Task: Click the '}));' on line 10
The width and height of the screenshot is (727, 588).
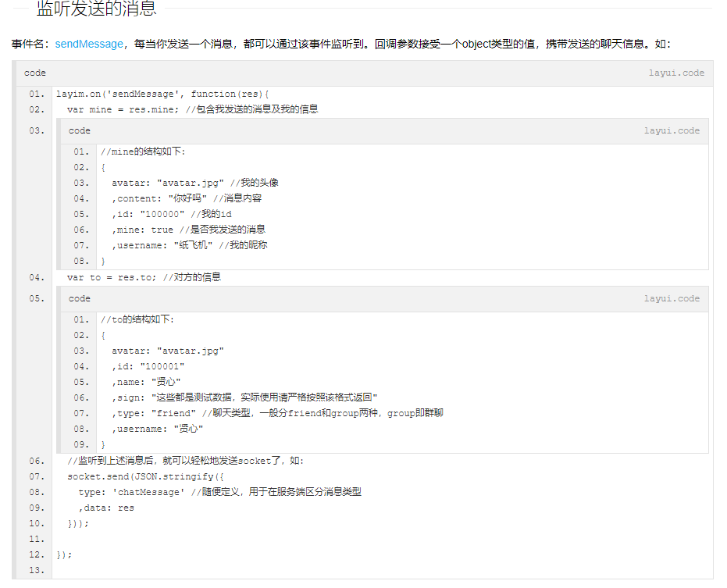Action: coord(78,523)
